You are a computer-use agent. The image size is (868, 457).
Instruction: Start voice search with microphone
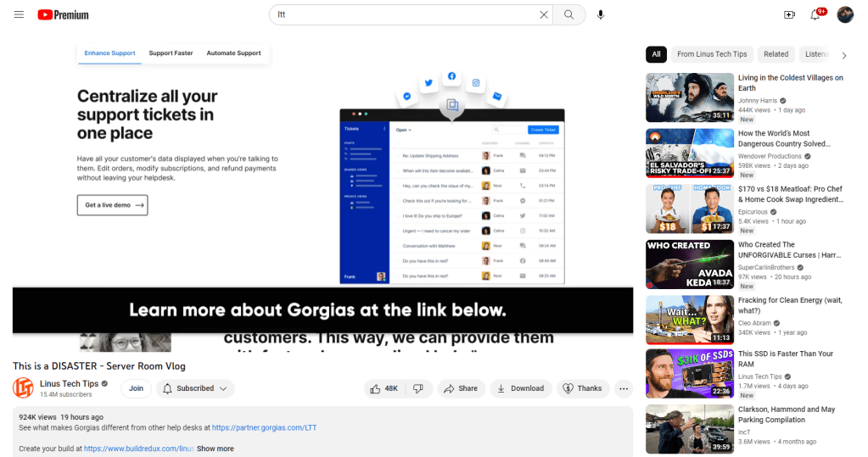tap(601, 14)
